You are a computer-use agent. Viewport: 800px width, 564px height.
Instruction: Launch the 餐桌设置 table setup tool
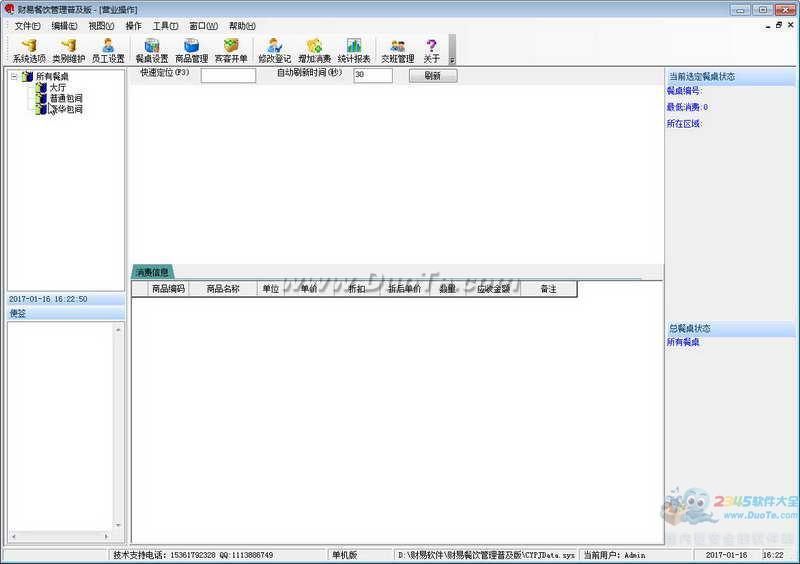point(152,50)
